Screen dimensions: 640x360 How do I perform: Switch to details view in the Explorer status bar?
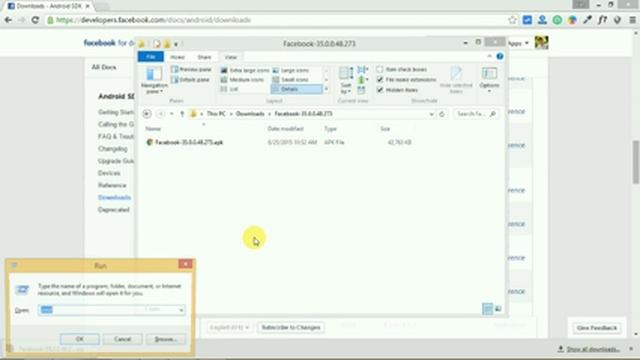(x=487, y=309)
